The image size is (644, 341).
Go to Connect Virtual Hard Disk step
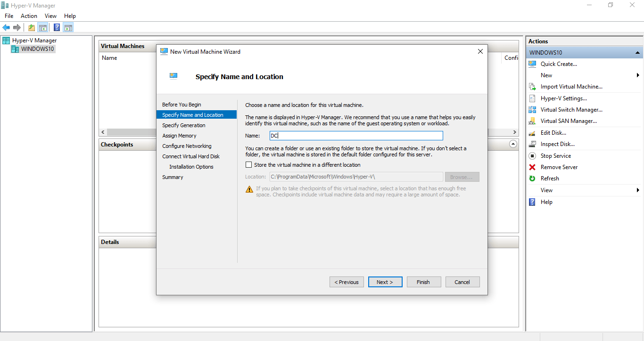coord(191,156)
